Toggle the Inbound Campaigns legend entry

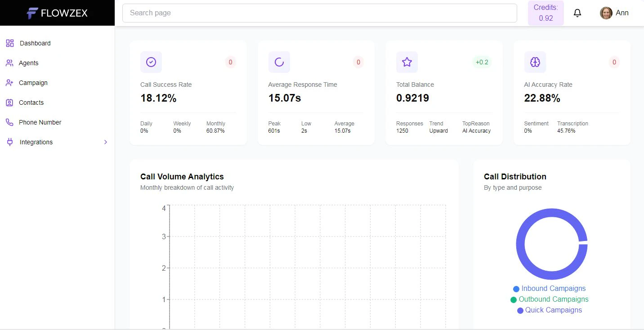(x=549, y=288)
